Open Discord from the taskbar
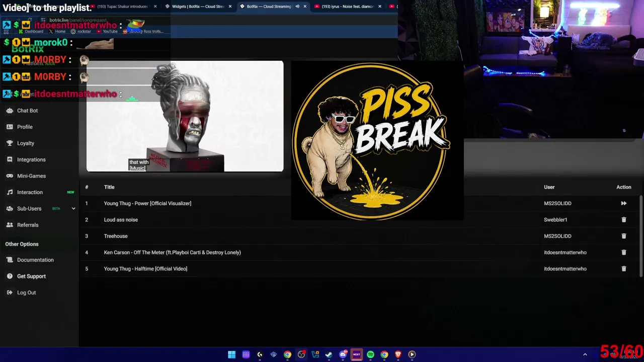The width and height of the screenshot is (644, 362). coord(343,354)
